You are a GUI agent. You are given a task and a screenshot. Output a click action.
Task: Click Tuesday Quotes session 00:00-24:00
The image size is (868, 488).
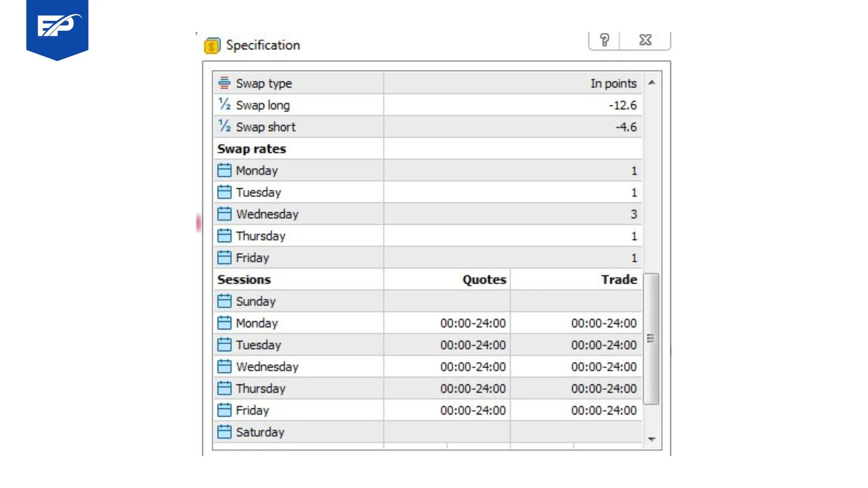click(473, 345)
